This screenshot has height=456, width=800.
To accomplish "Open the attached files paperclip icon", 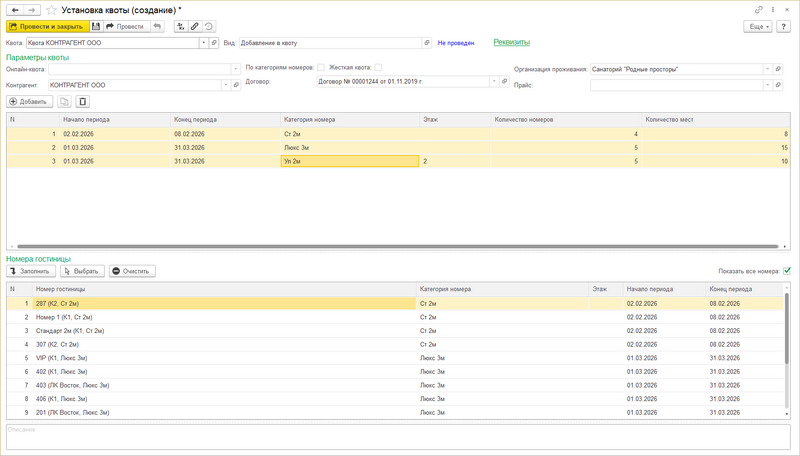I will 195,27.
